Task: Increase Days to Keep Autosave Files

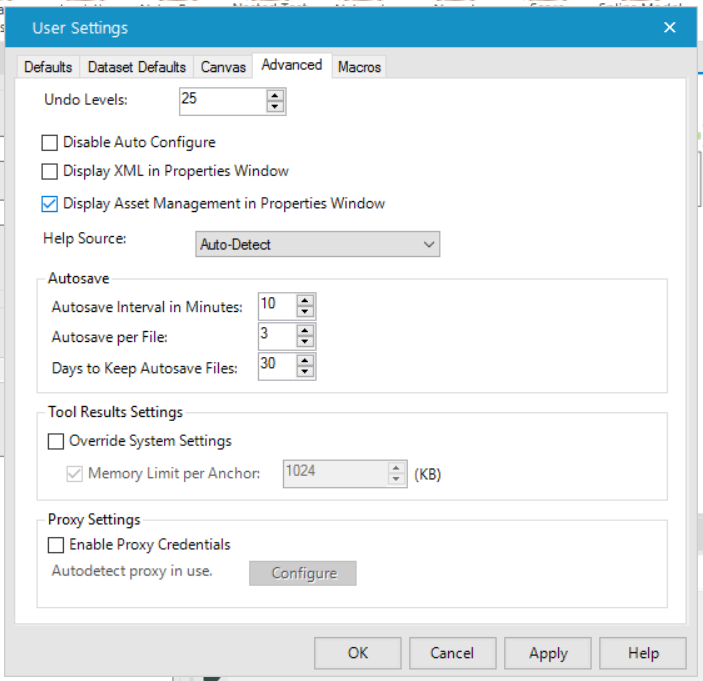Action: pos(305,361)
